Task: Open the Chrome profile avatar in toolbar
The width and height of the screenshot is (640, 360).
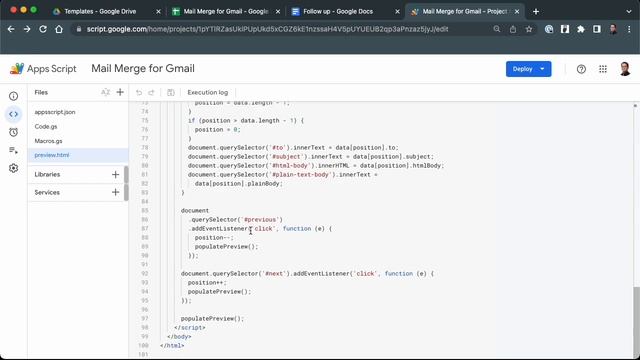Action: click(x=613, y=29)
